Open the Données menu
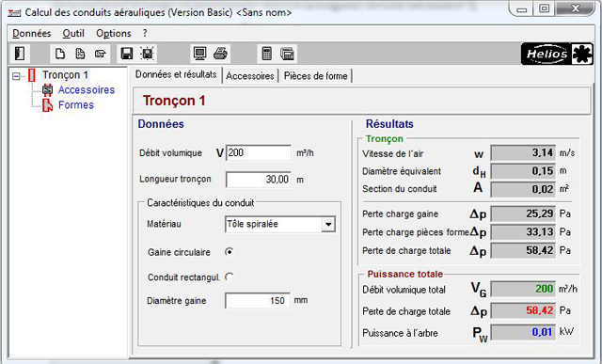Screen dimensions: 602x364 coord(31,34)
